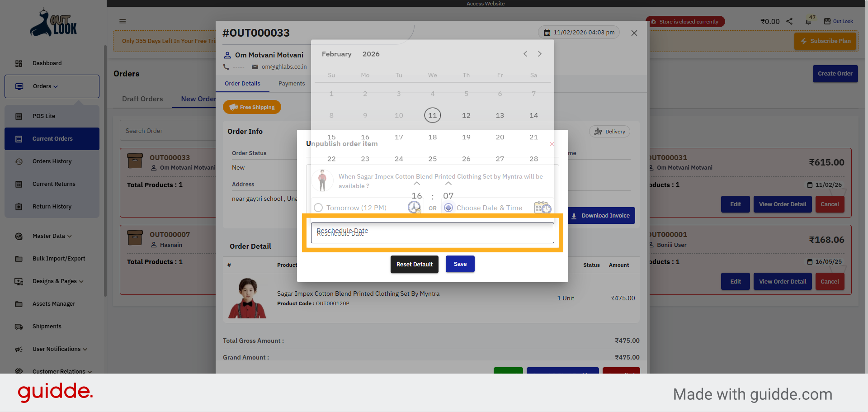Toggle the hamburger menu icon
The image size is (868, 412).
pyautogui.click(x=123, y=21)
